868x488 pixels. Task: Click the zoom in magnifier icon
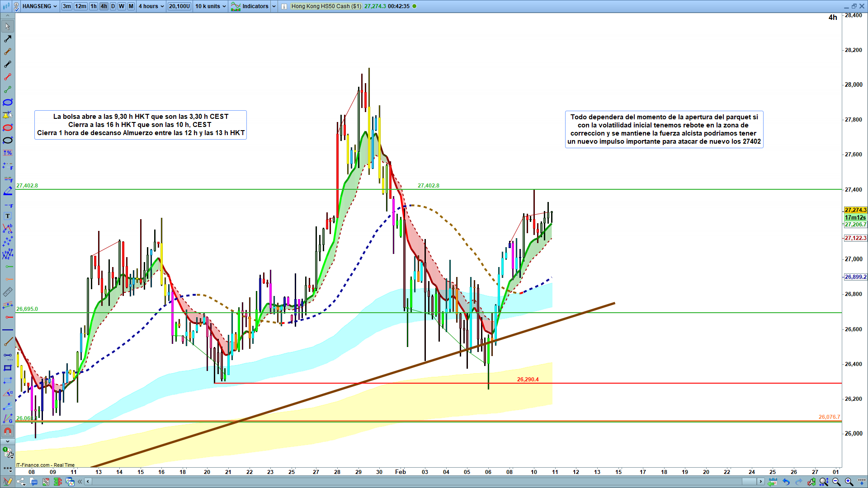(x=849, y=482)
